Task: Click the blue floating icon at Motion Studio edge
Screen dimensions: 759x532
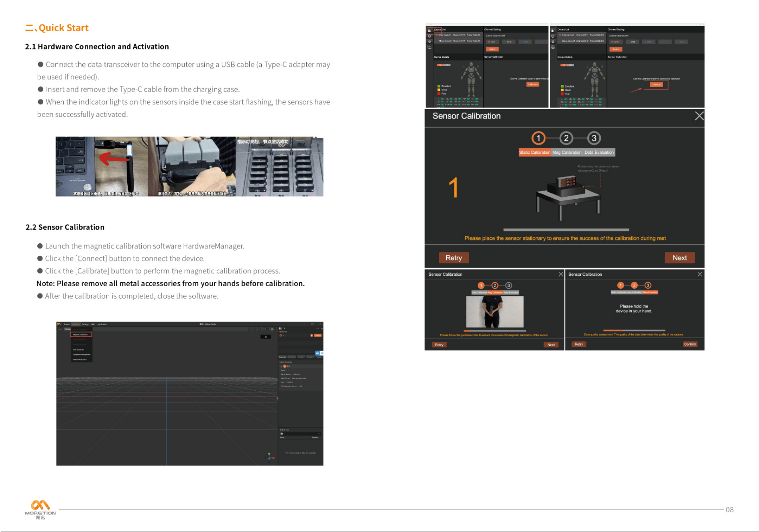Action: [x=317, y=353]
